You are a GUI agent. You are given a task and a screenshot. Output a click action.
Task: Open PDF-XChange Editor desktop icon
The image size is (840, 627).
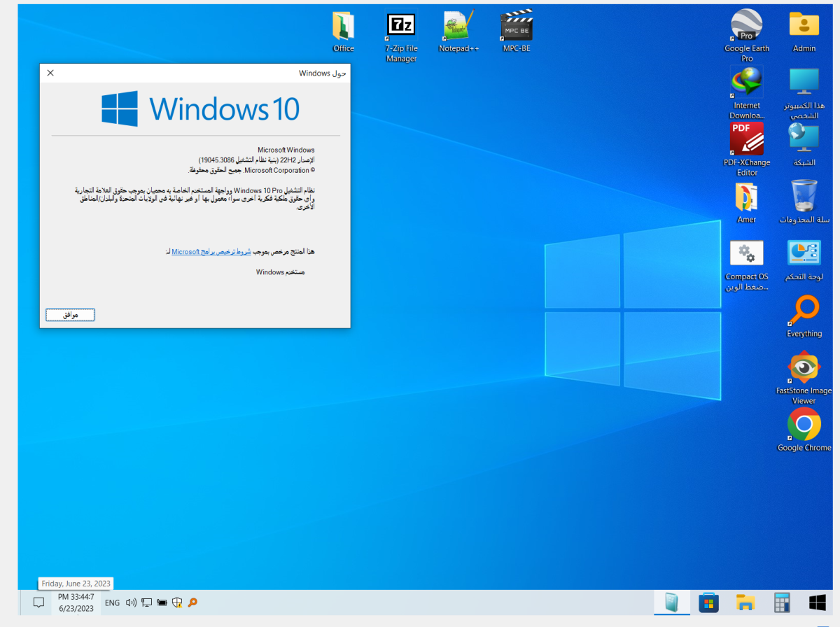click(746, 140)
